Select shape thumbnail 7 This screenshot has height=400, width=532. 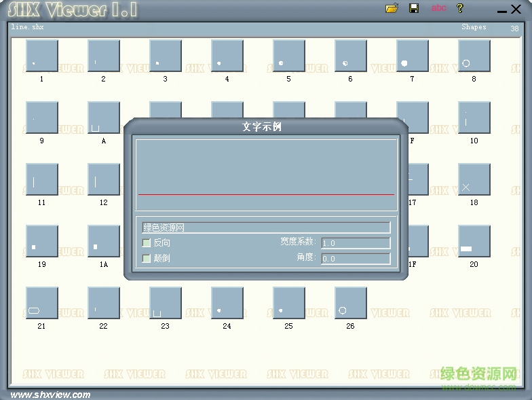(x=413, y=56)
